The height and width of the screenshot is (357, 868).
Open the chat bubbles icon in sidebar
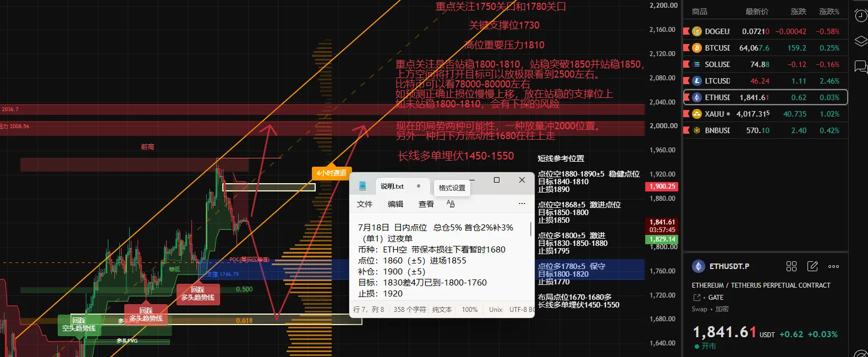click(861, 67)
